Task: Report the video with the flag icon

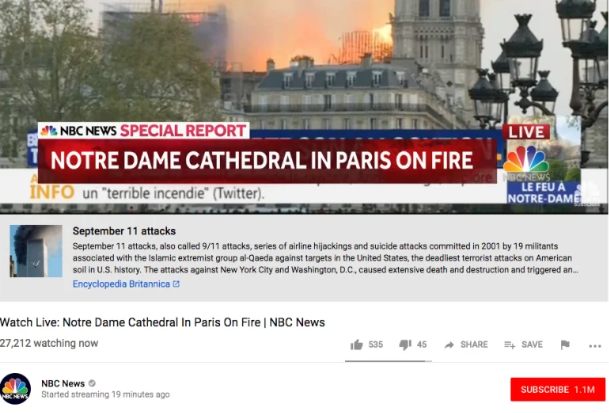Action: tap(565, 345)
